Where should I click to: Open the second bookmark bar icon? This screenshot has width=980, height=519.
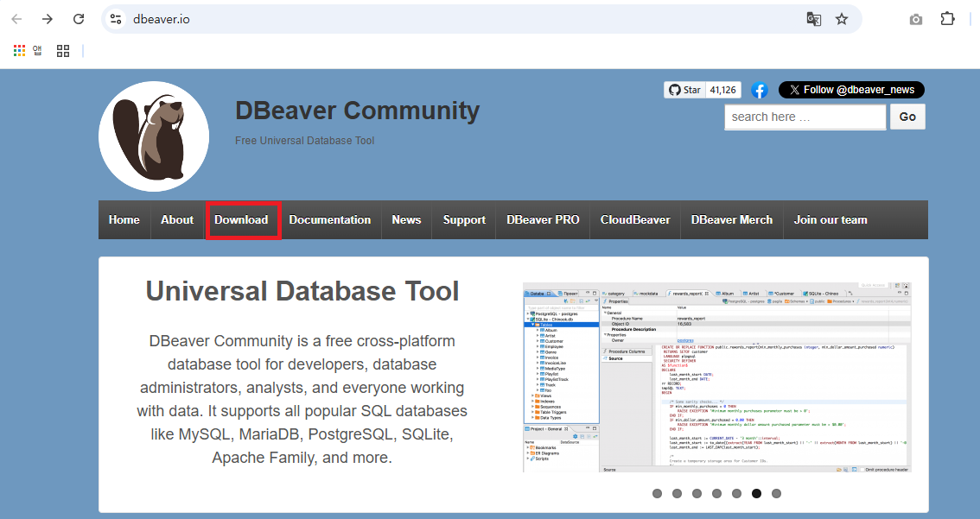pos(37,51)
